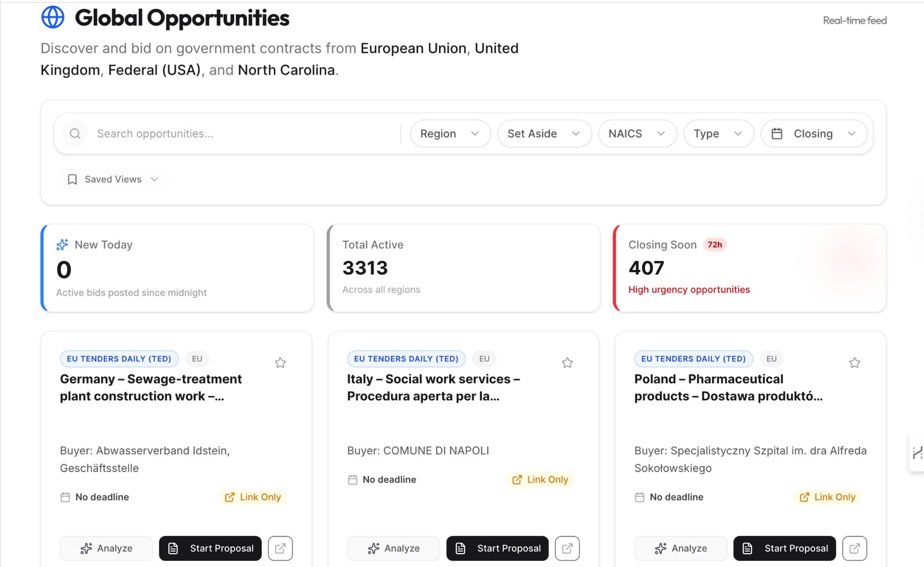Click the bookmark icon beside Saved Views
Image resolution: width=924 pixels, height=567 pixels.
[72, 179]
